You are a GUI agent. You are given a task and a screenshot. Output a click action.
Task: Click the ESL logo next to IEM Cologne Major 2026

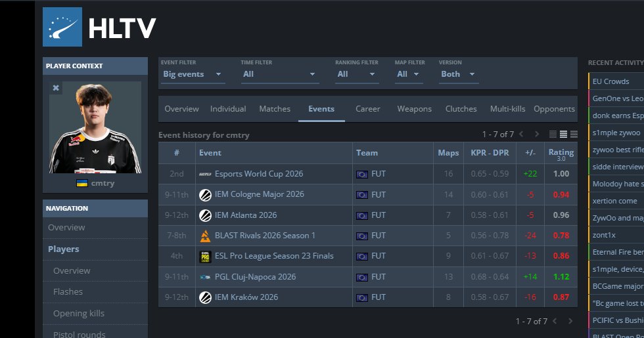[x=205, y=195]
